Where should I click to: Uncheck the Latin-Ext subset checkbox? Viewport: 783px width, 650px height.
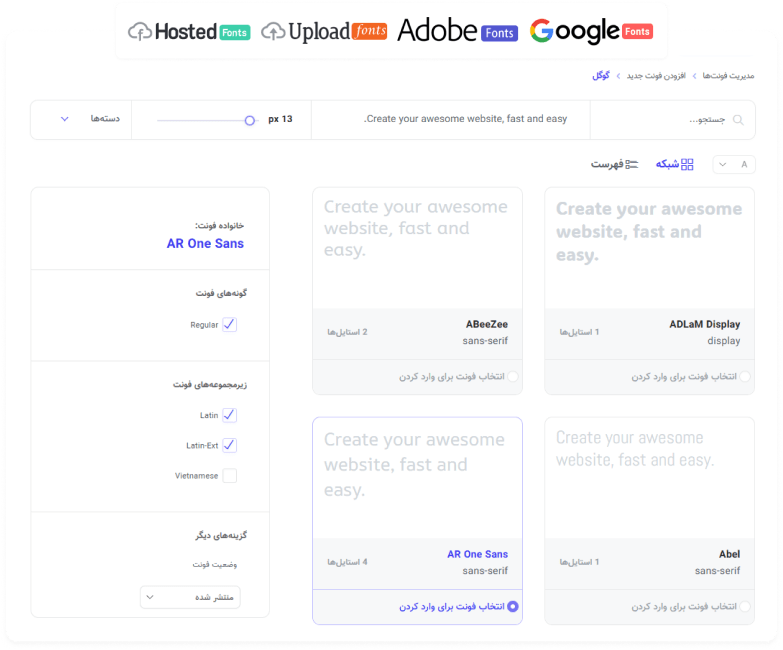[230, 445]
